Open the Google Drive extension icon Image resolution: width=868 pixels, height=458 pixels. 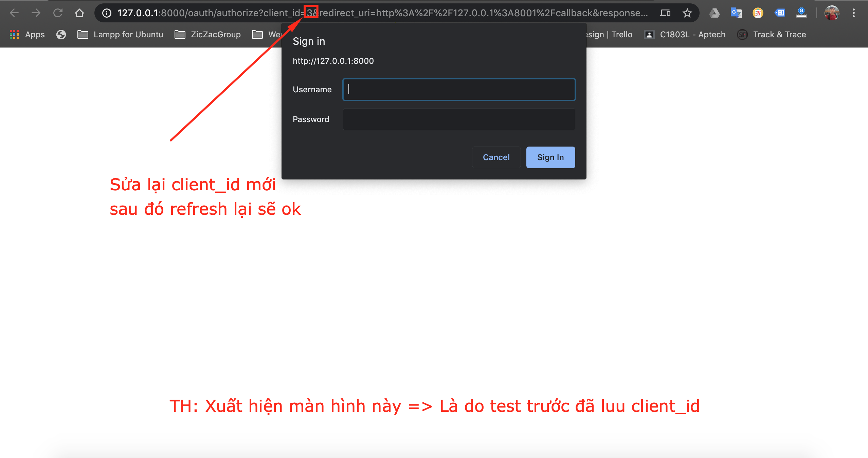pyautogui.click(x=714, y=13)
